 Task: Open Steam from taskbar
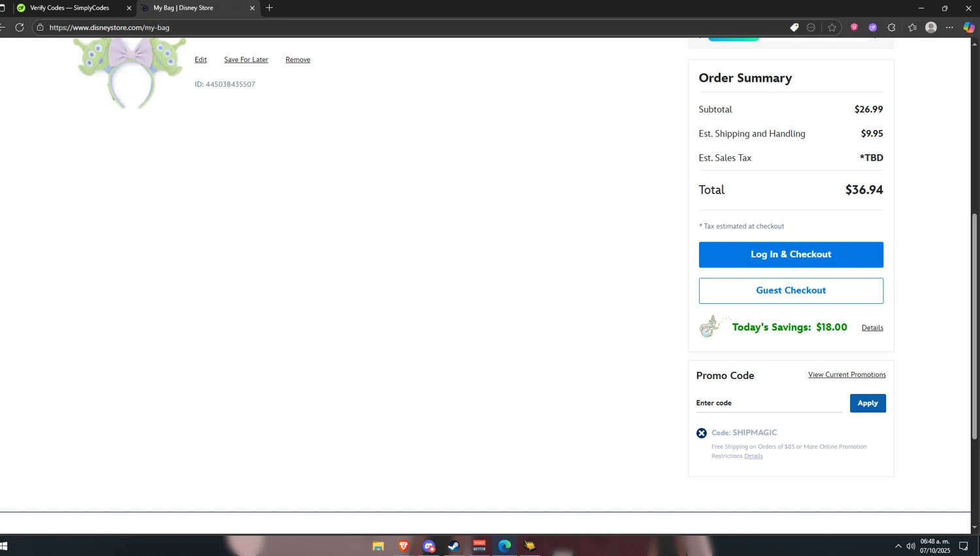[x=454, y=546]
